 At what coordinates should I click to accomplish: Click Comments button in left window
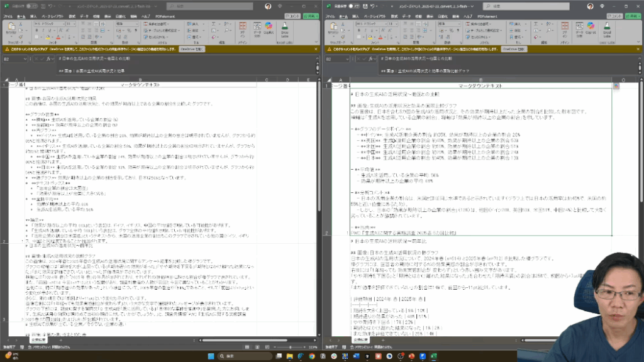point(292,16)
